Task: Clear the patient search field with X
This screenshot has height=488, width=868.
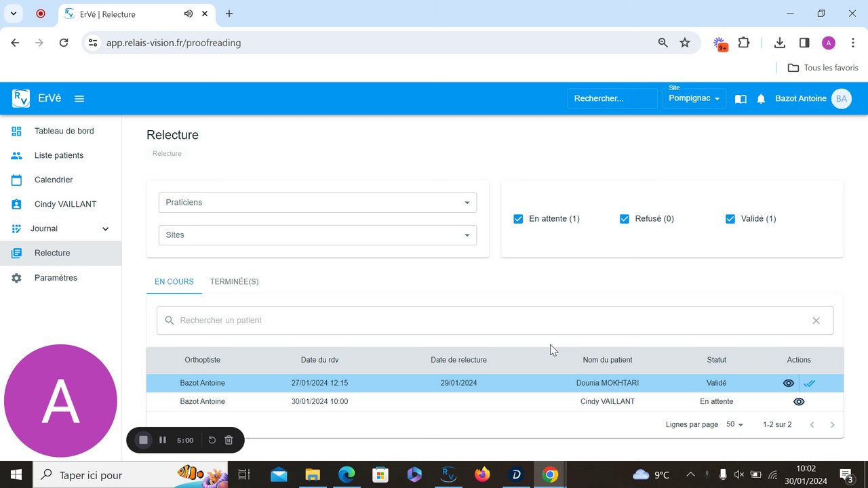Action: [x=816, y=321]
